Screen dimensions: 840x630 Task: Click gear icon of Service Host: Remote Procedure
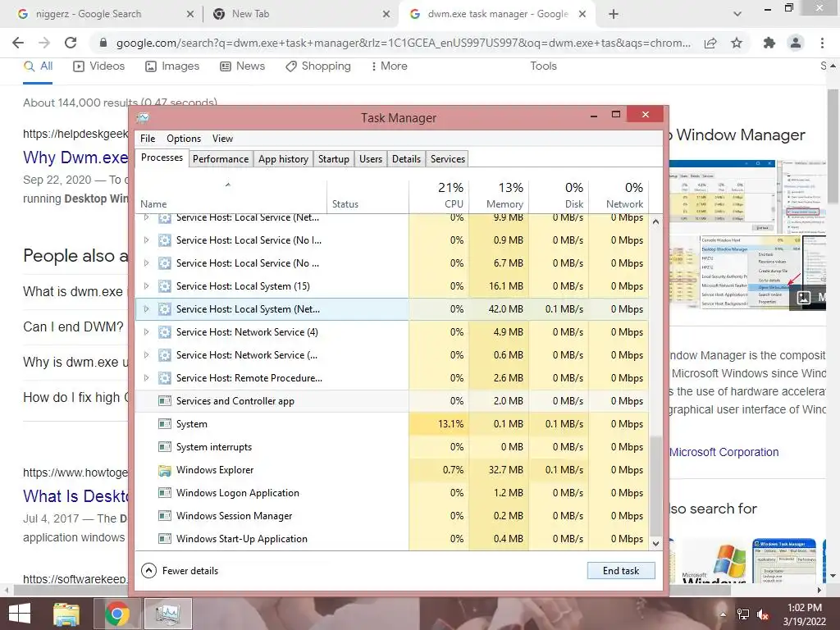coord(164,377)
